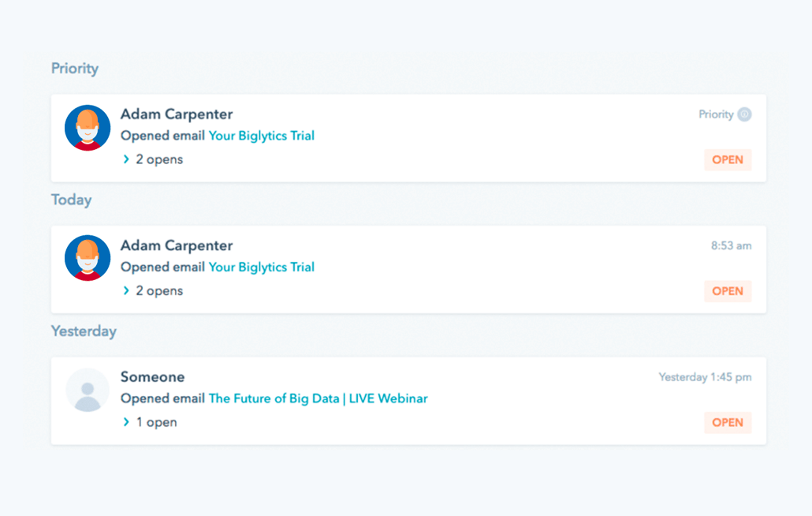Expand "2 opens" chevron in the Today card

(x=126, y=291)
